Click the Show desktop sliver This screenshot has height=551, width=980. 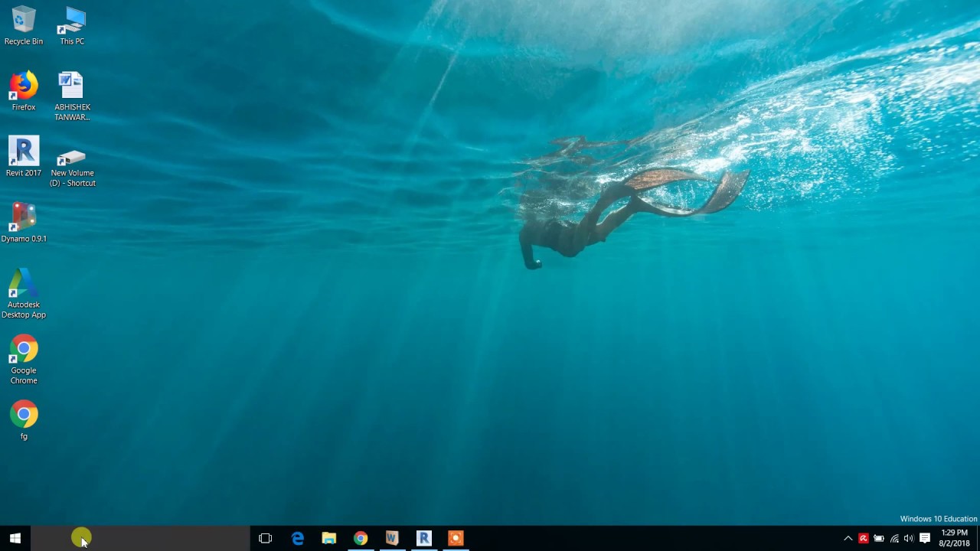point(978,538)
